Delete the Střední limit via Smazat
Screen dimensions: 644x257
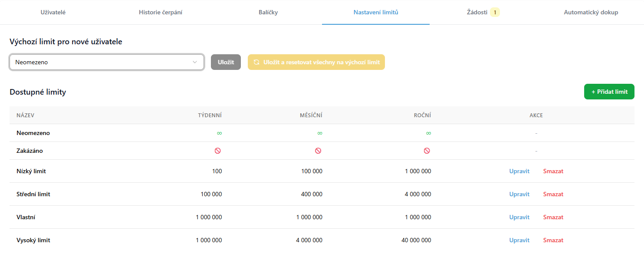(553, 194)
